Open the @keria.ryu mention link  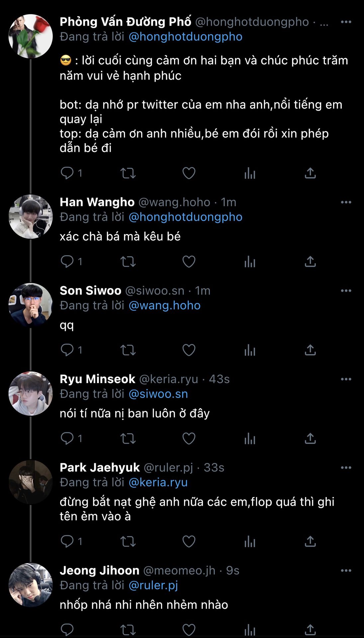click(158, 482)
